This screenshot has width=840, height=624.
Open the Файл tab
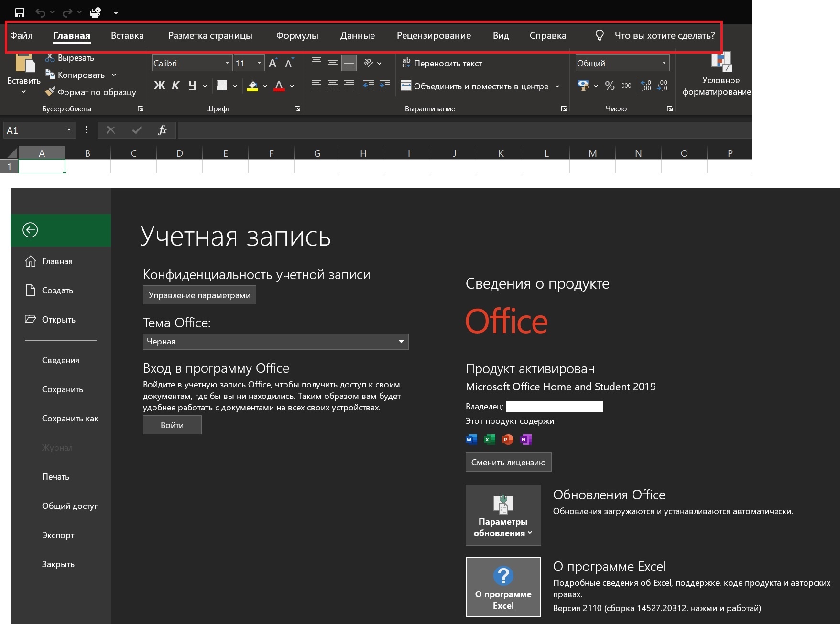click(x=21, y=35)
